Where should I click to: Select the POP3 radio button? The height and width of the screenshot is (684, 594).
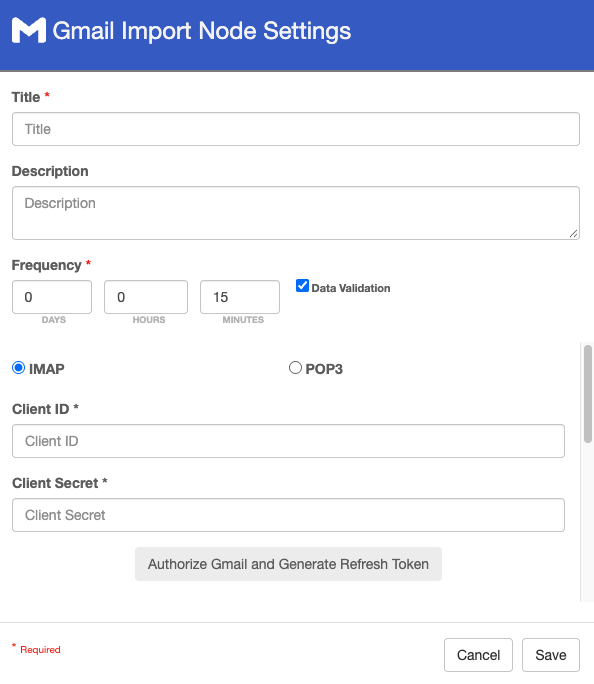click(x=295, y=368)
